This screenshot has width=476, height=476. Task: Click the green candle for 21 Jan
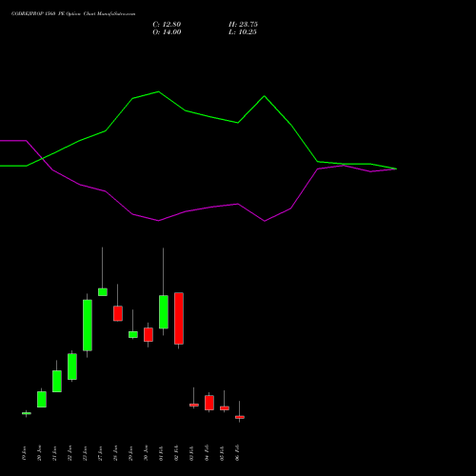pos(57,381)
